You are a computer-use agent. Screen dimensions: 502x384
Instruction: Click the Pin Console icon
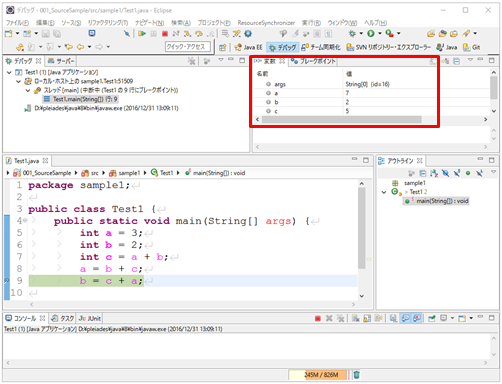click(x=432, y=319)
